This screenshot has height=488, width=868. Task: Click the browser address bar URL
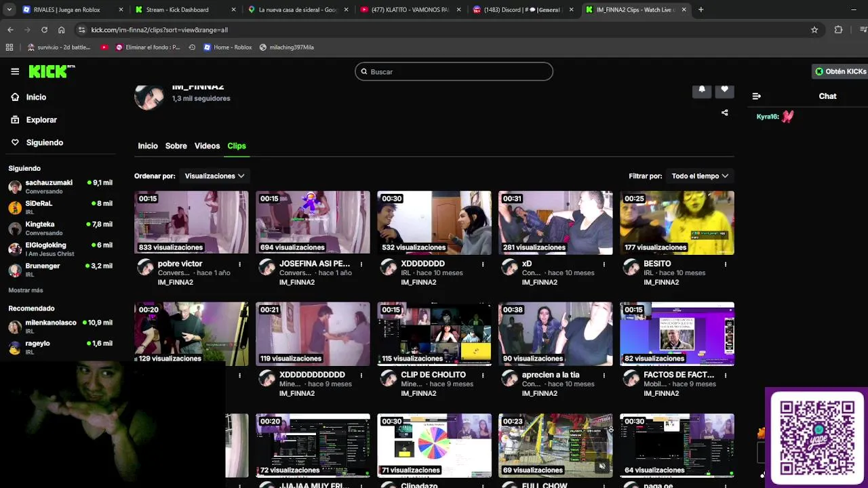tap(159, 30)
